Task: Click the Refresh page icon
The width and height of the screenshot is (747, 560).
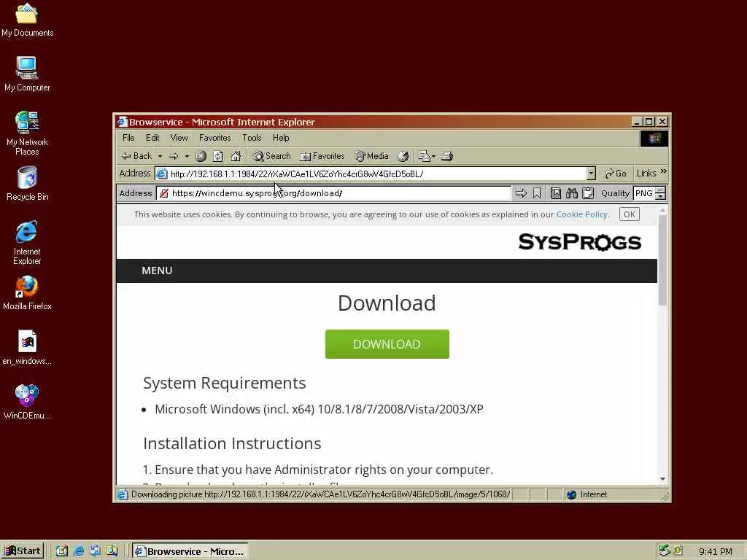Action: pyautogui.click(x=217, y=156)
